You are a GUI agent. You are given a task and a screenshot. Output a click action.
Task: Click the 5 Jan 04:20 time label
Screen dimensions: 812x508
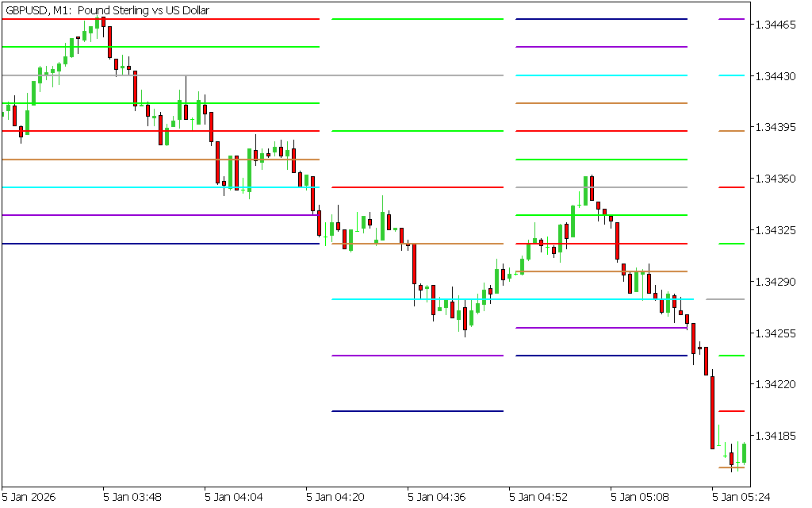point(335,498)
